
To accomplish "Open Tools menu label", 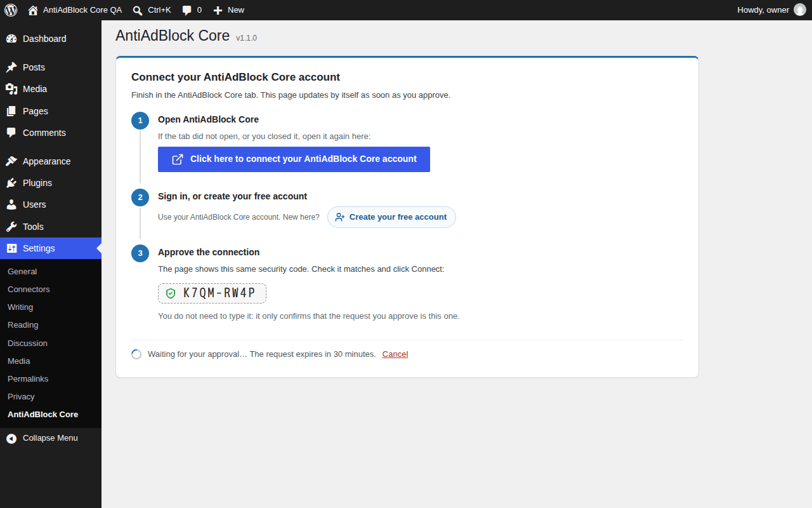I will [x=33, y=227].
